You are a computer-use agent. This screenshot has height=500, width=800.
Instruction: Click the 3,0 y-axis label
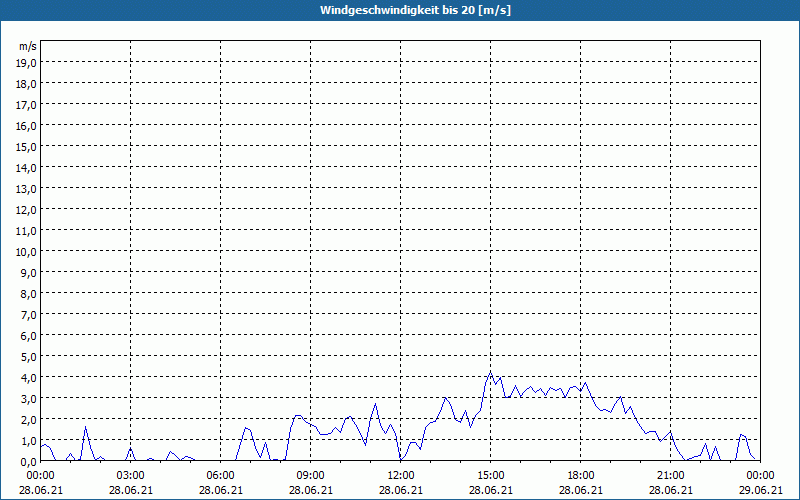click(29, 399)
